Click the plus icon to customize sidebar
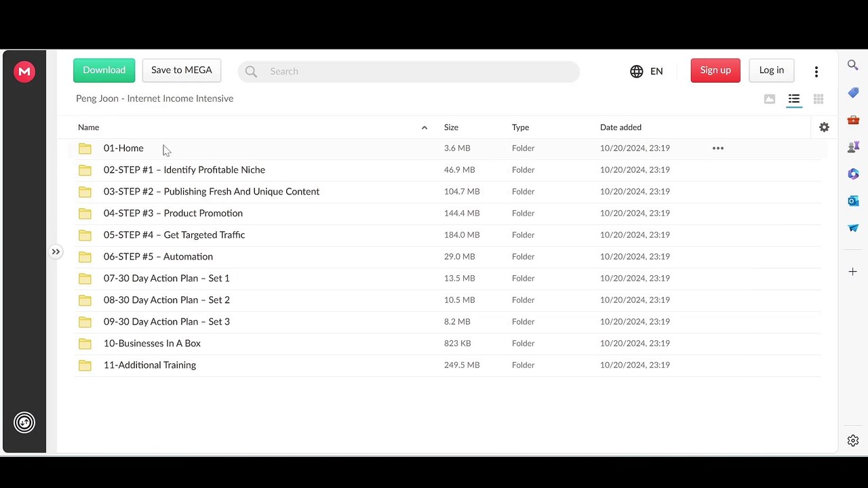Image resolution: width=868 pixels, height=488 pixels. tap(853, 272)
